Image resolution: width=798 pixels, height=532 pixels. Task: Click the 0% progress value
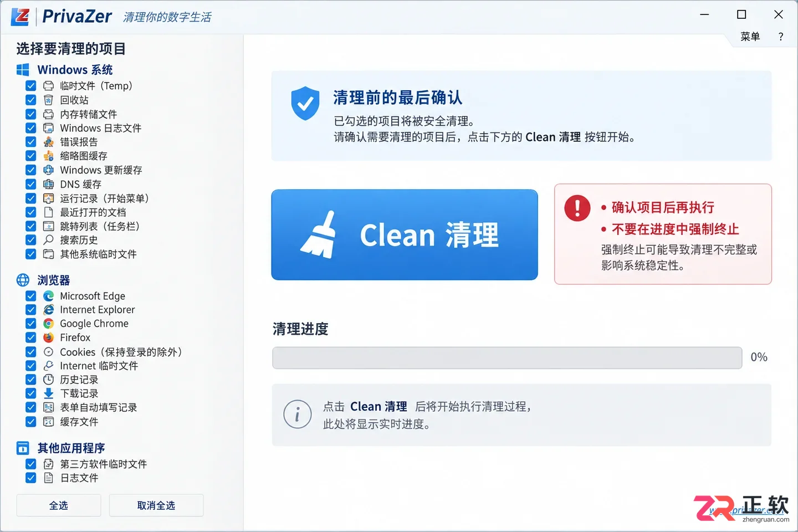pos(759,357)
